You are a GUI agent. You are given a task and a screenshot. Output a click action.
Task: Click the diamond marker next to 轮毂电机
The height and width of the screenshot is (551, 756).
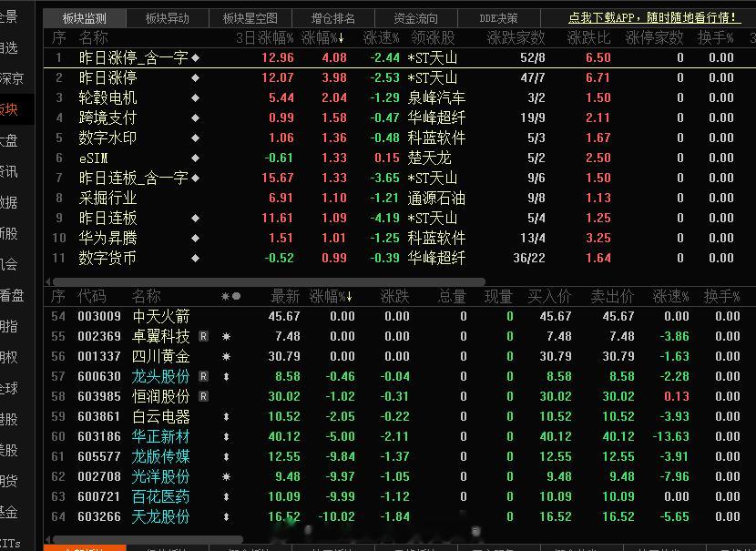point(196,97)
